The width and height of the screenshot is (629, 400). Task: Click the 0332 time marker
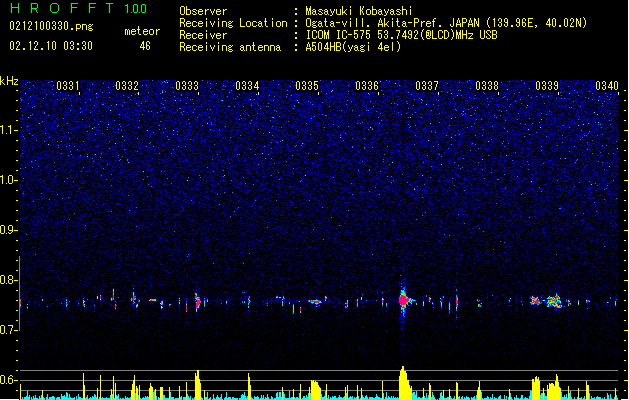click(x=127, y=86)
